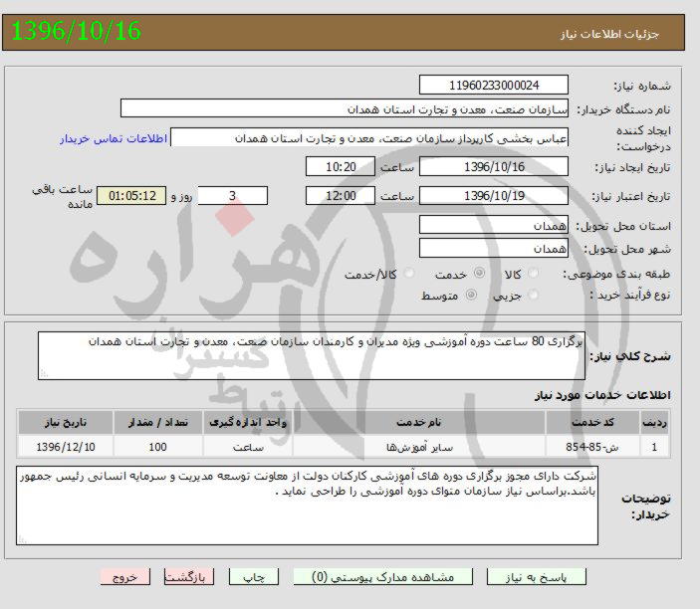The image size is (700, 609).
Task: Click the کد خدمت column header
Action: 592,422
